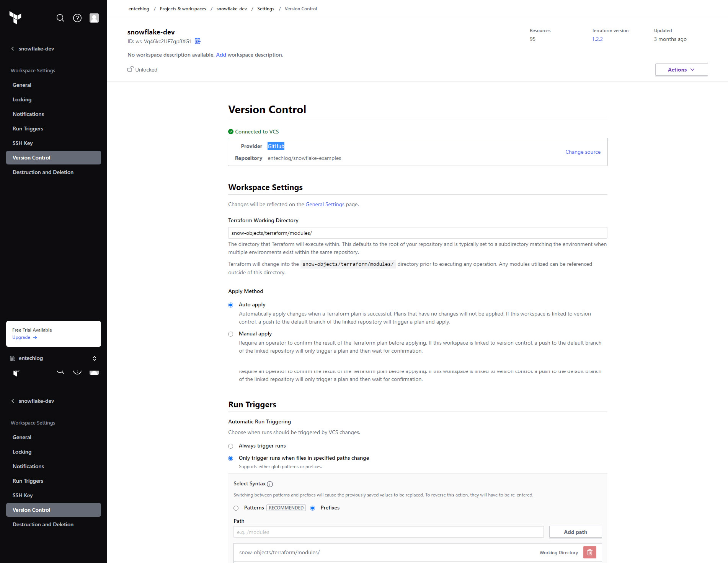Click the RECOMMENDED badge beside Patterns
The image size is (728, 563).
[286, 508]
